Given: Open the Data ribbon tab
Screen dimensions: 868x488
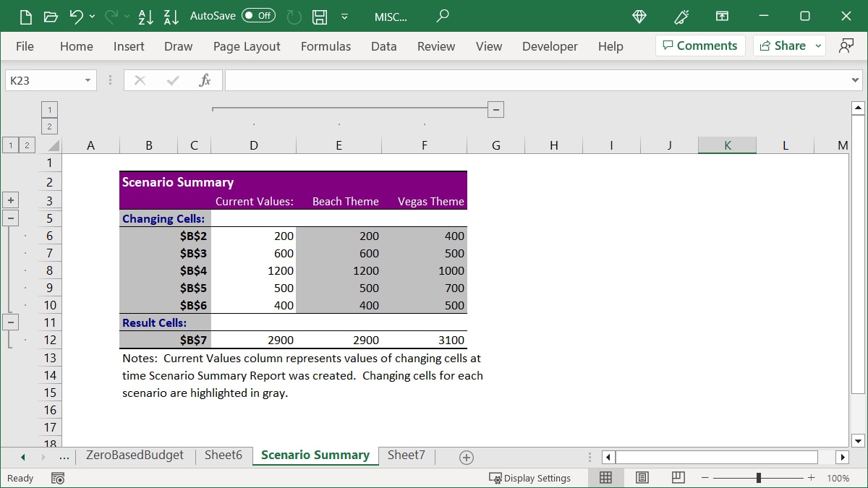Looking at the screenshot, I should click(383, 46).
